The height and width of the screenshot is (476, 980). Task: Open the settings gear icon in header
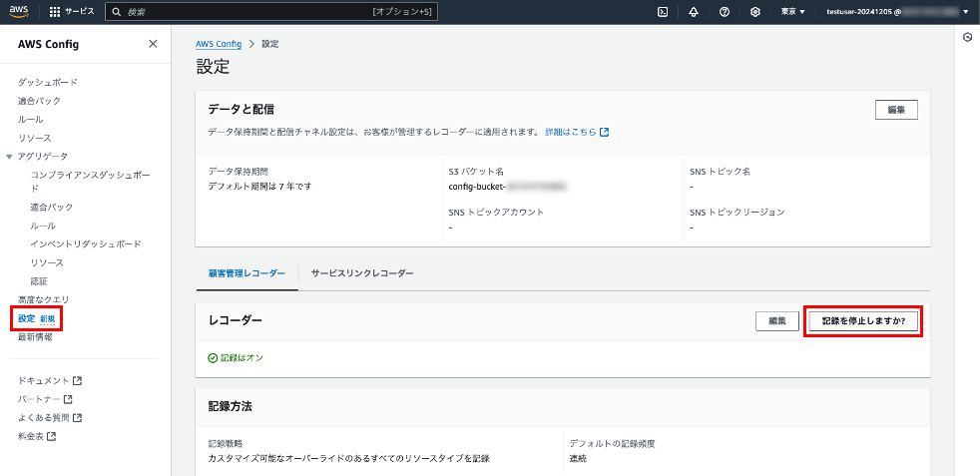point(755,12)
